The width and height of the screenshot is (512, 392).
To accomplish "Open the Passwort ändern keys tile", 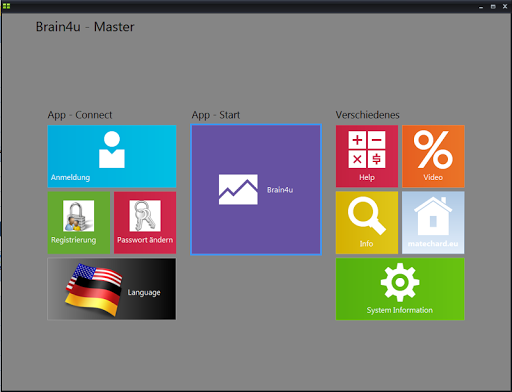I will coord(145,223).
